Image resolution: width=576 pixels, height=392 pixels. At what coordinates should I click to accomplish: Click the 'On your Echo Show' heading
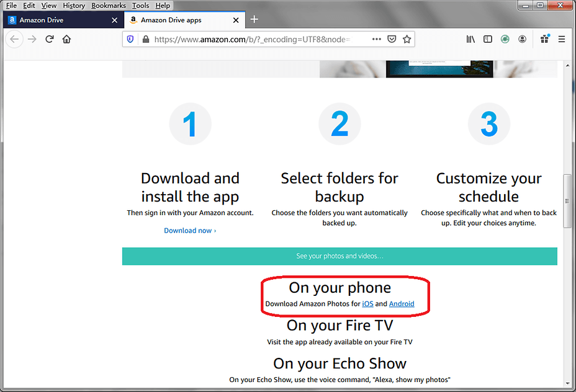340,363
